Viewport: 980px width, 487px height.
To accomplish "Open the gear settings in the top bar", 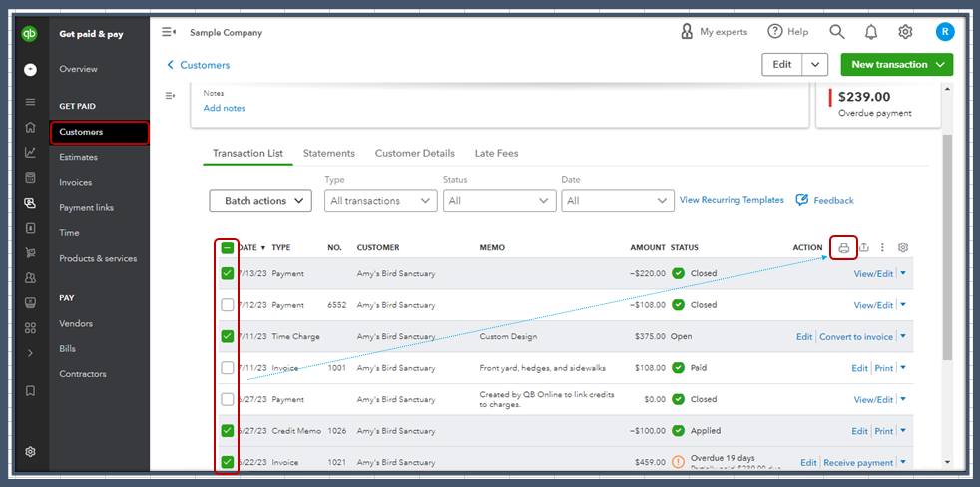I will [905, 32].
